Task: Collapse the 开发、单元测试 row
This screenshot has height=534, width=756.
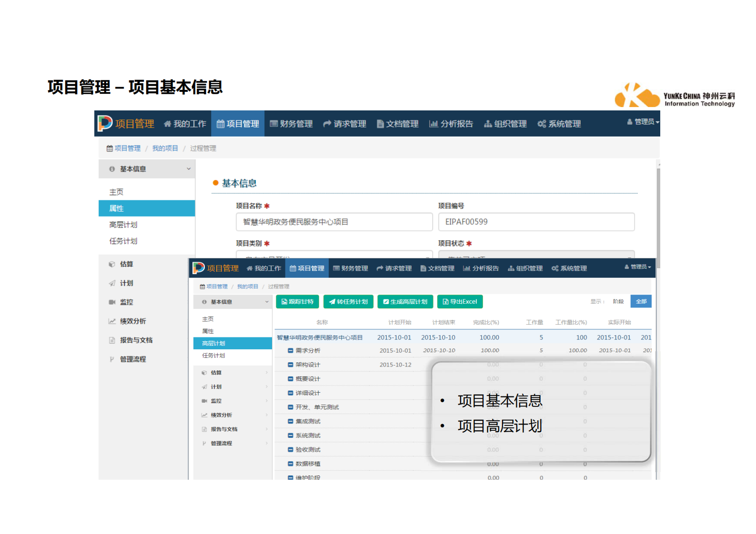Action: pos(291,407)
